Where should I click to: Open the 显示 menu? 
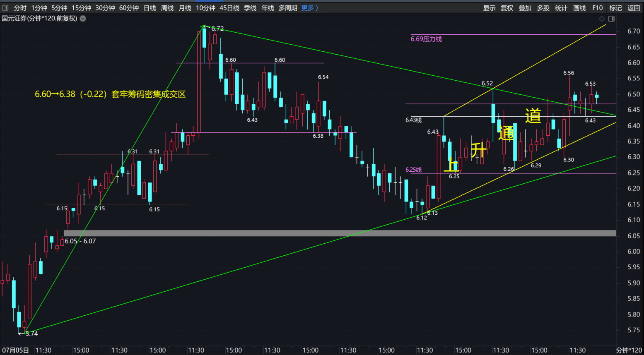(x=489, y=8)
